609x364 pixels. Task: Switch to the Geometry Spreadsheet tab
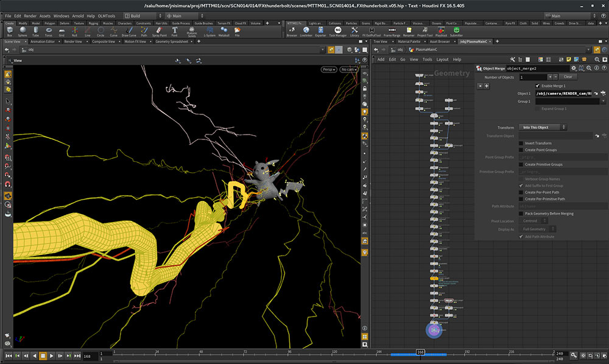[x=172, y=41]
